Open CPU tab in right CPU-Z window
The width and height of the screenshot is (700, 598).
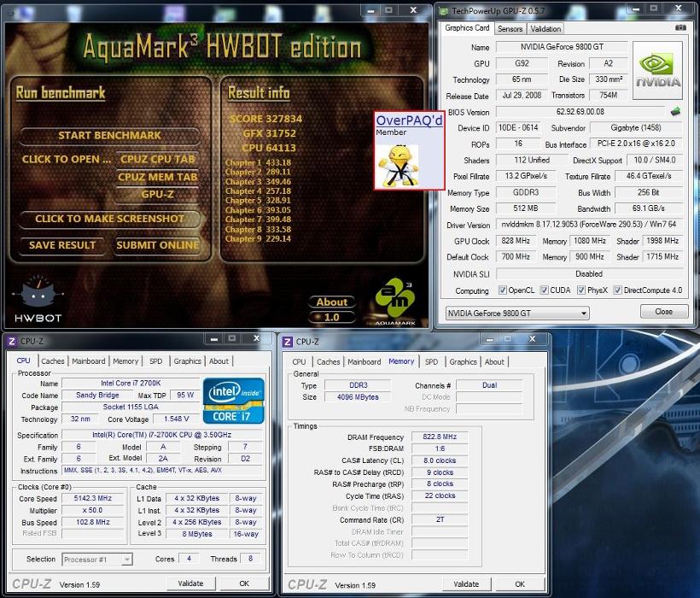(x=299, y=362)
